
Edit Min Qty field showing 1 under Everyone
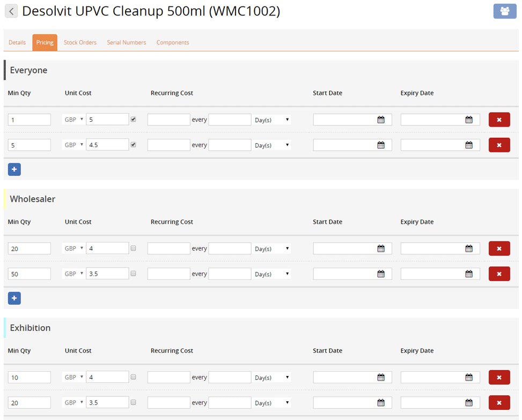[x=30, y=120]
